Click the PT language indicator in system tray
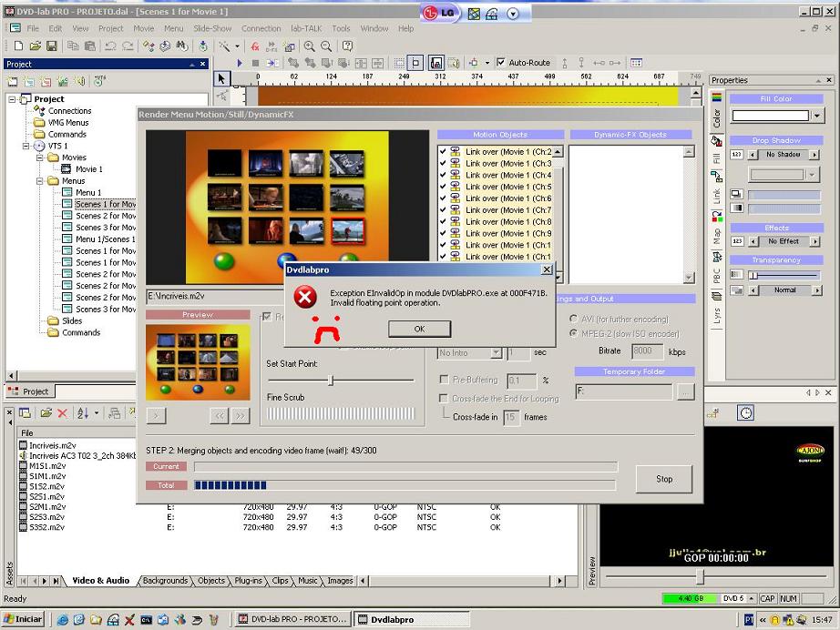 pyautogui.click(x=749, y=620)
